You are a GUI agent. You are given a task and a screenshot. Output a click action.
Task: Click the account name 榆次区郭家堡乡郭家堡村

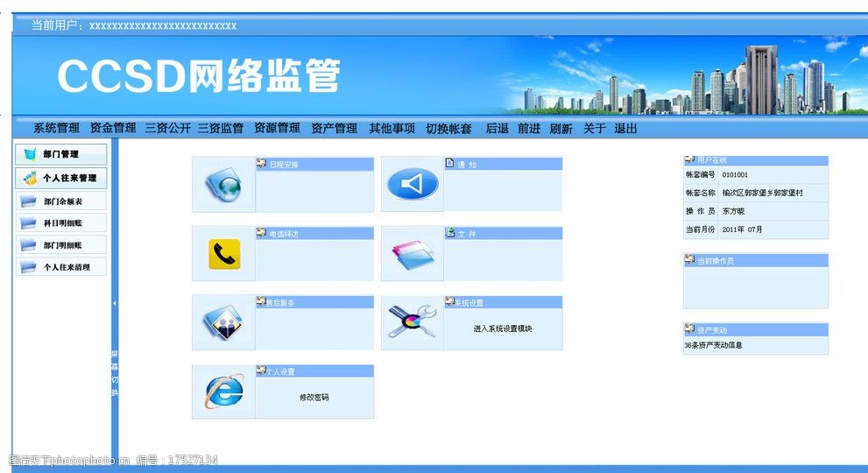762,193
